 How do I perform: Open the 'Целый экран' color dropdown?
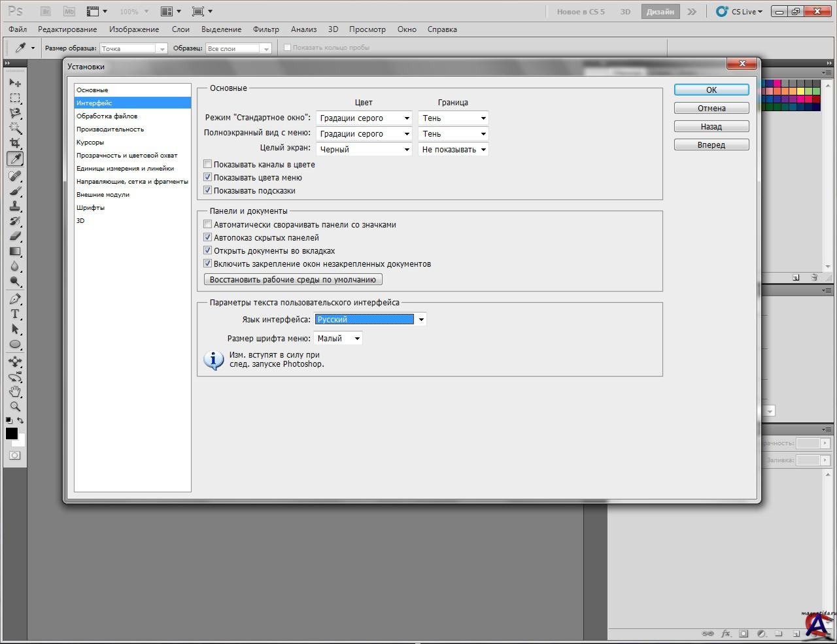[364, 150]
